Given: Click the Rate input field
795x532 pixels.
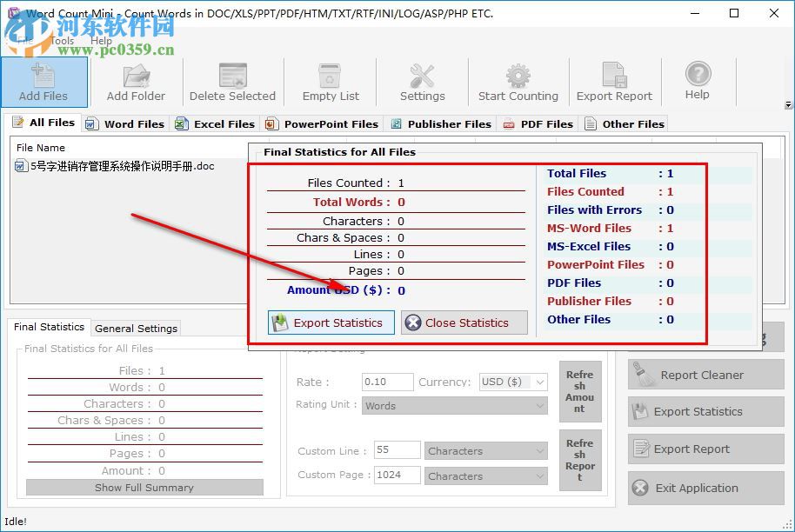Looking at the screenshot, I should pyautogui.click(x=388, y=382).
